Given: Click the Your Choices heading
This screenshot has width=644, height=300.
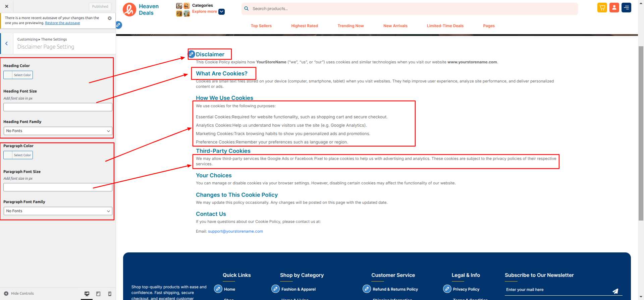Looking at the screenshot, I should 214,175.
